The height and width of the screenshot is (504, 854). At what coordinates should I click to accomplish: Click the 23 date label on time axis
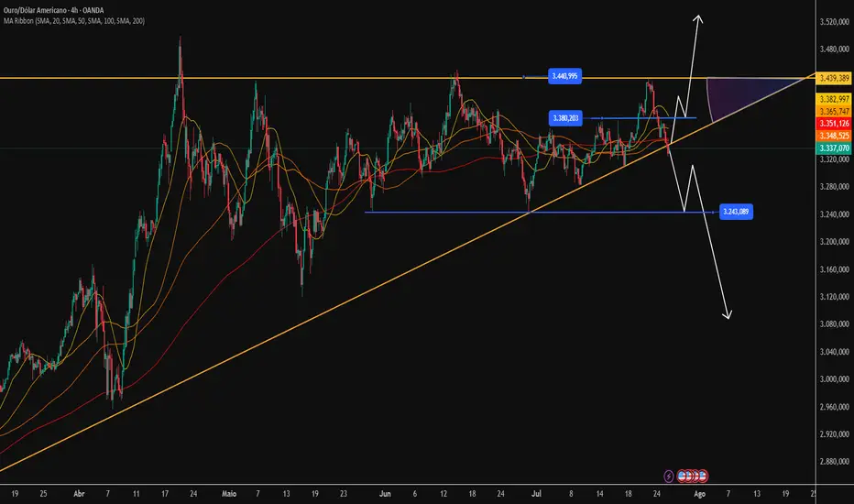point(343,494)
